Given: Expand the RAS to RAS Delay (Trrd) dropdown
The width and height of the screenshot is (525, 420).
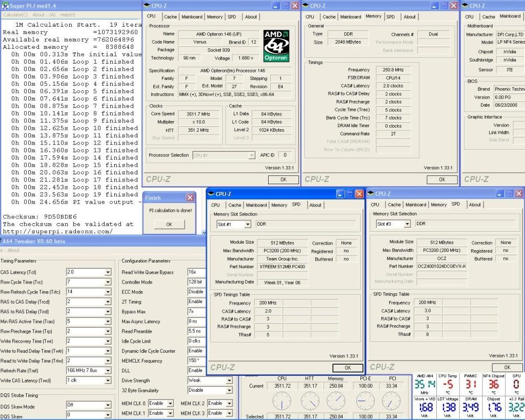Looking at the screenshot, I should [108, 311].
